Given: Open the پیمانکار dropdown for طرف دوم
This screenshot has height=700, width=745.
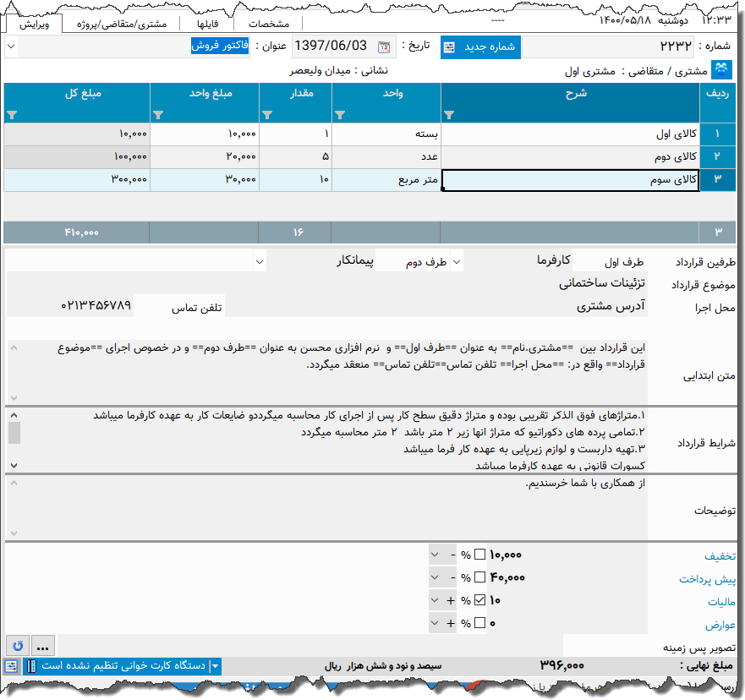Looking at the screenshot, I should point(260,262).
